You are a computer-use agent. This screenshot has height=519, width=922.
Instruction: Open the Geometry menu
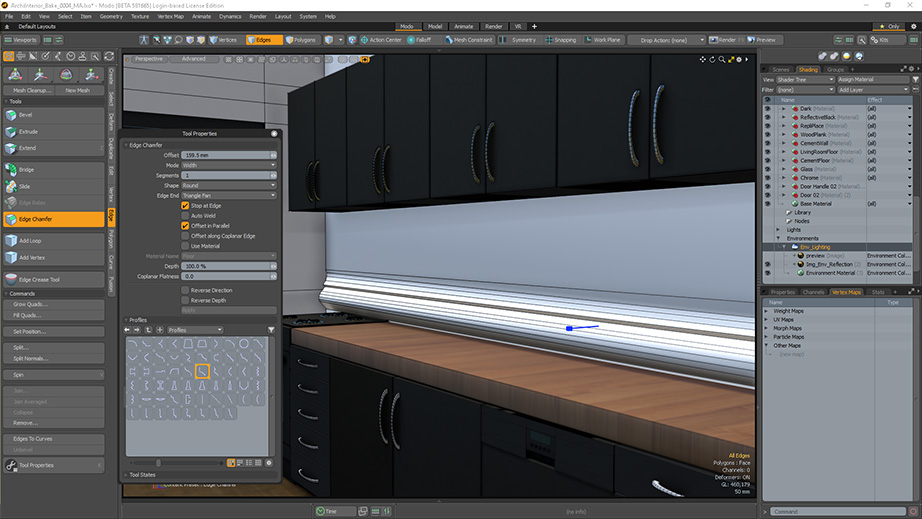(111, 16)
